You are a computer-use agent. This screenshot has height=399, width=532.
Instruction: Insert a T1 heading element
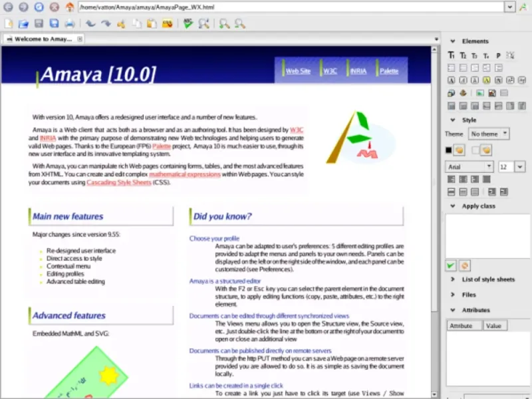(452, 55)
